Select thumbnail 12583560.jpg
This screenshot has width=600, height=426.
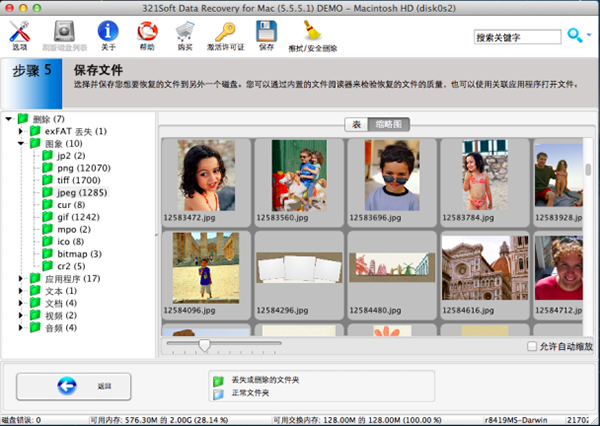coord(299,182)
